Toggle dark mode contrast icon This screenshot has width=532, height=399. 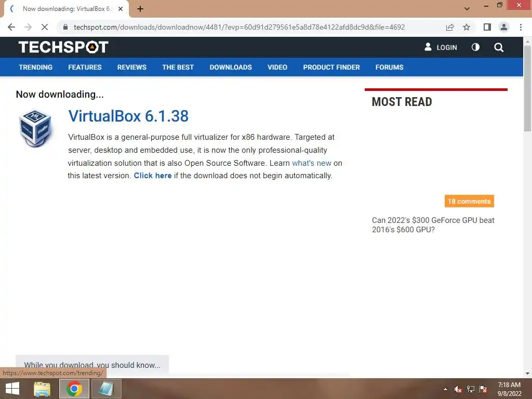pyautogui.click(x=476, y=47)
